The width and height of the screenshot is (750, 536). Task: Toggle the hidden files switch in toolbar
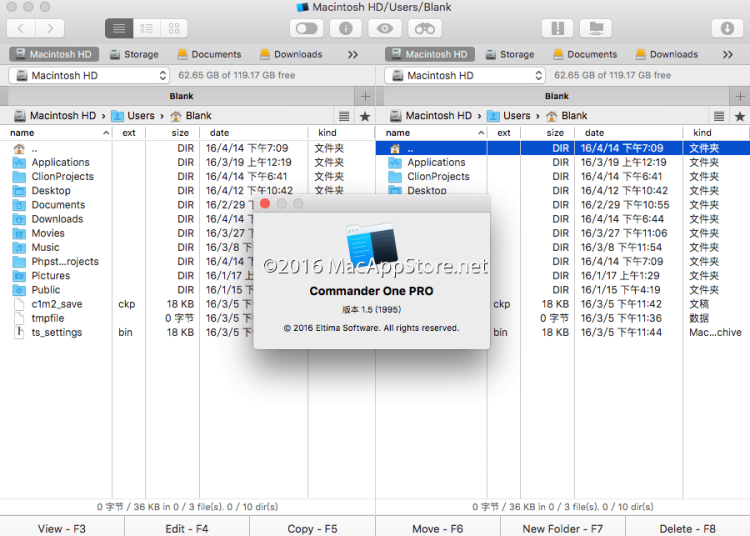tap(304, 29)
